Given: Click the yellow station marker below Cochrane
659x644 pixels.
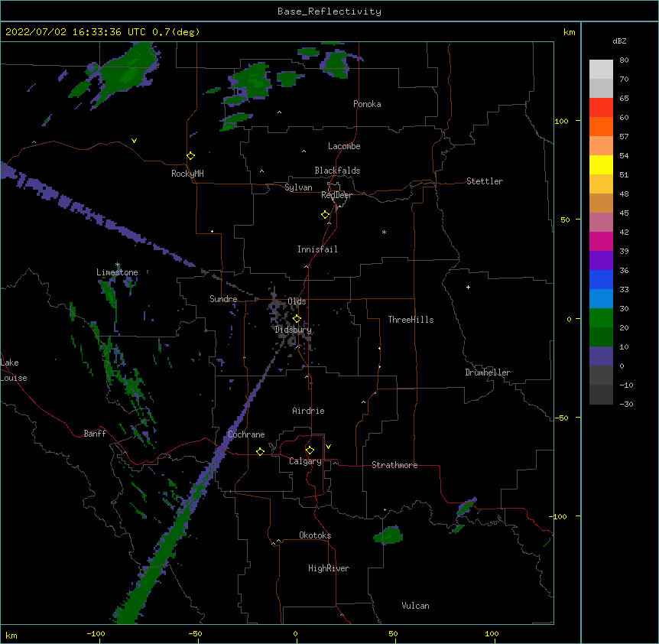Looking at the screenshot, I should coord(260,452).
